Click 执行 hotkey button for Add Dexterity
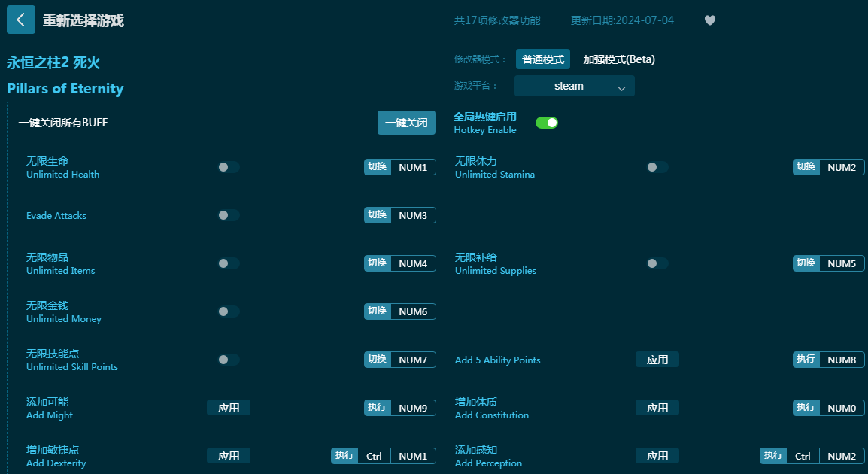 click(x=344, y=456)
